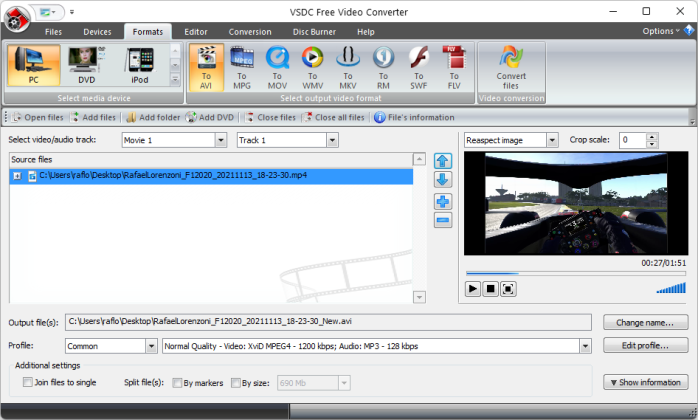Click the preview seek progress bar
This screenshot has width=698, height=420.
576,273
